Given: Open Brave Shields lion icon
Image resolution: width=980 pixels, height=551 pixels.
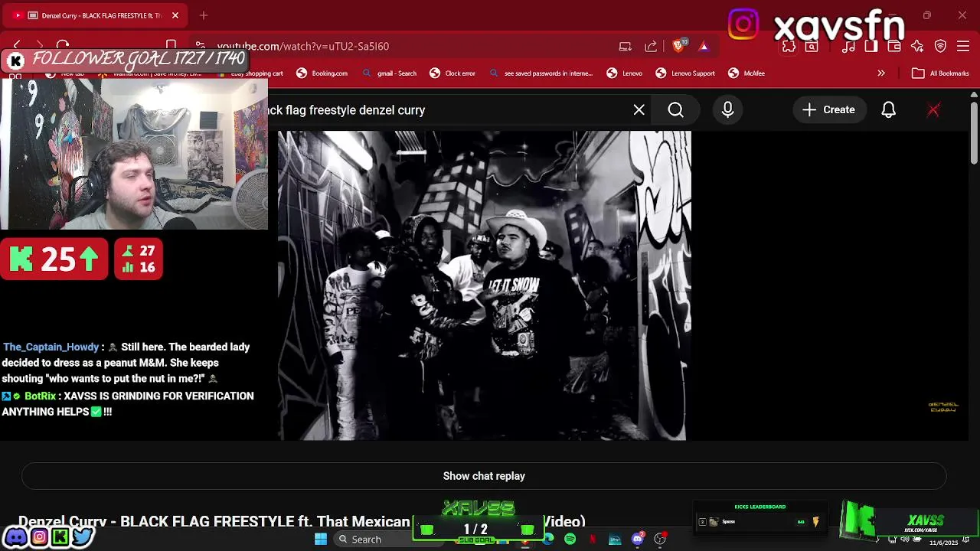Looking at the screenshot, I should pyautogui.click(x=678, y=46).
